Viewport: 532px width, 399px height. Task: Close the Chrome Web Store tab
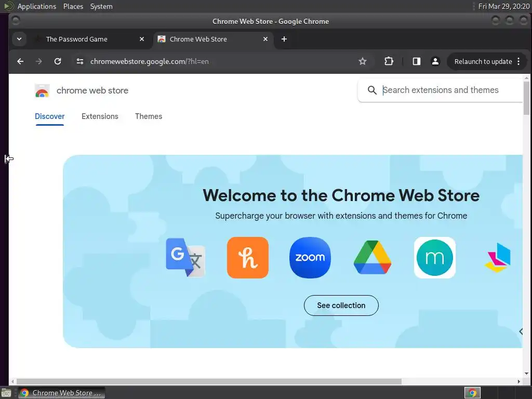pyautogui.click(x=265, y=39)
